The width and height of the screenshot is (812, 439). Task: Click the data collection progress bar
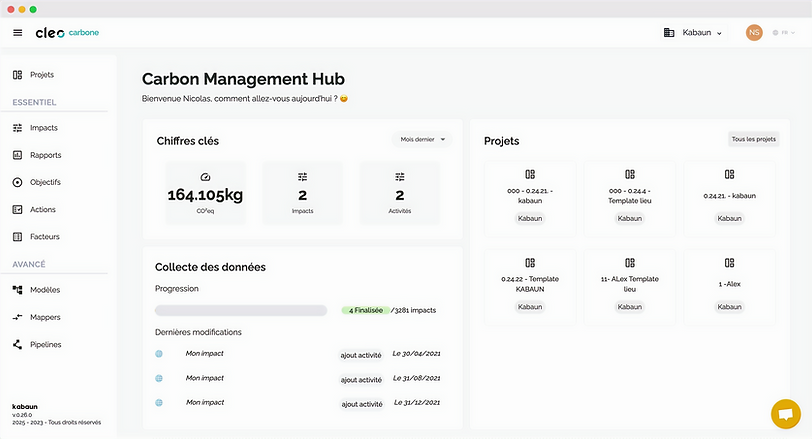pos(241,310)
